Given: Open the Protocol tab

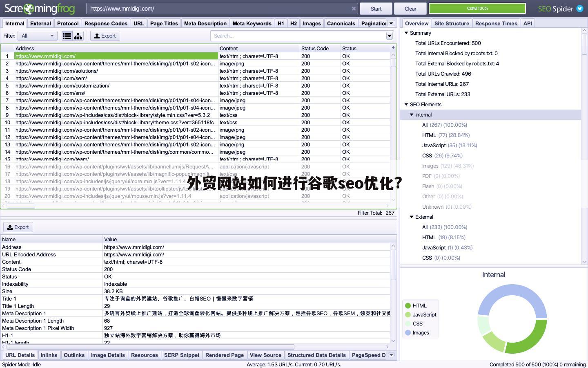Looking at the screenshot, I should [x=68, y=23].
